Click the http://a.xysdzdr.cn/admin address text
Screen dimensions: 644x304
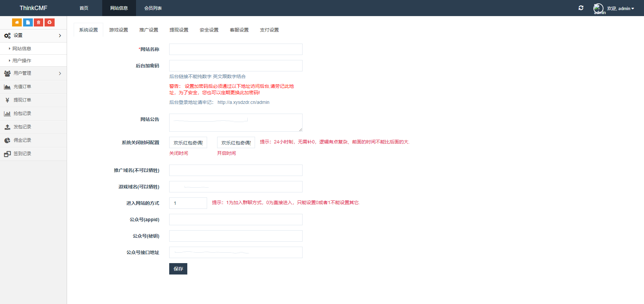pos(244,102)
